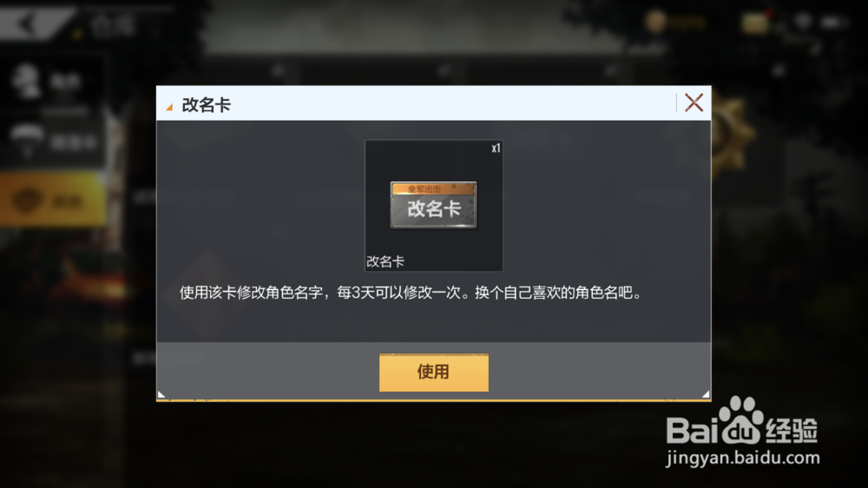This screenshot has width=868, height=488.
Task: Tap the blurred gold coin icon
Action: pos(655,23)
